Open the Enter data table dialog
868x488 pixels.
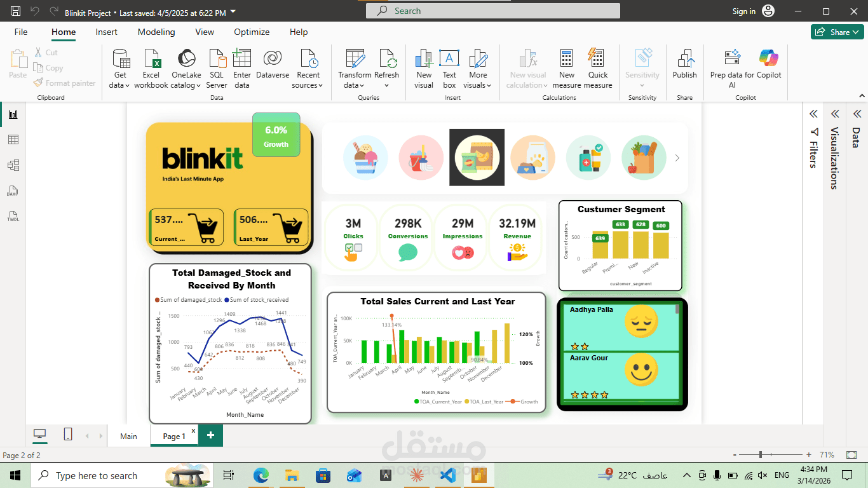[x=242, y=69]
